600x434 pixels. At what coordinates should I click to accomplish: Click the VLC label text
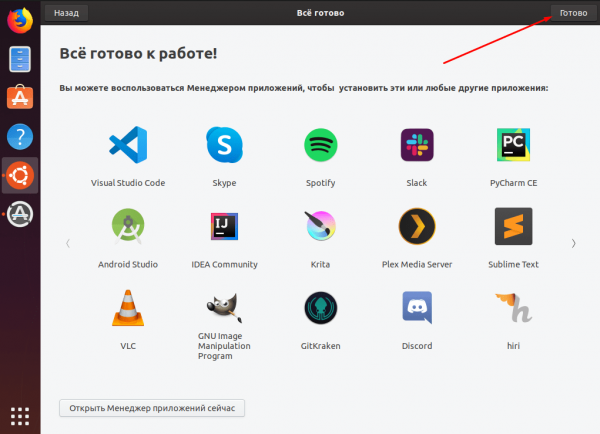click(128, 346)
